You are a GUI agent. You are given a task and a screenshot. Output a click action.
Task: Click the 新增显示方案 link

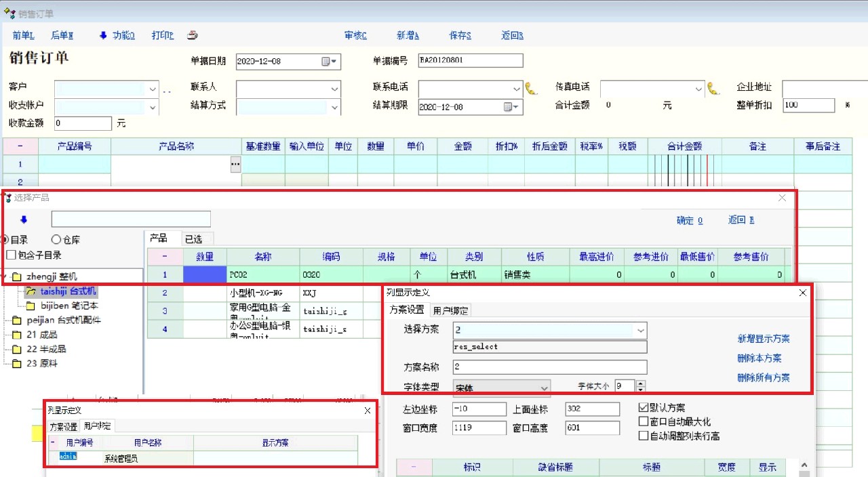pyautogui.click(x=764, y=339)
